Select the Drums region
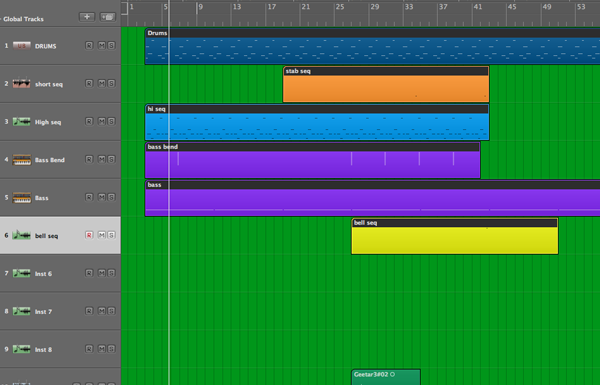This screenshot has width=600, height=385. (372, 46)
